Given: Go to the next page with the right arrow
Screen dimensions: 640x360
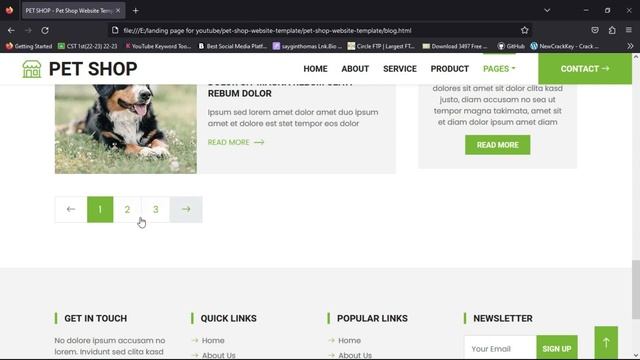Looking at the screenshot, I should pos(186,209).
